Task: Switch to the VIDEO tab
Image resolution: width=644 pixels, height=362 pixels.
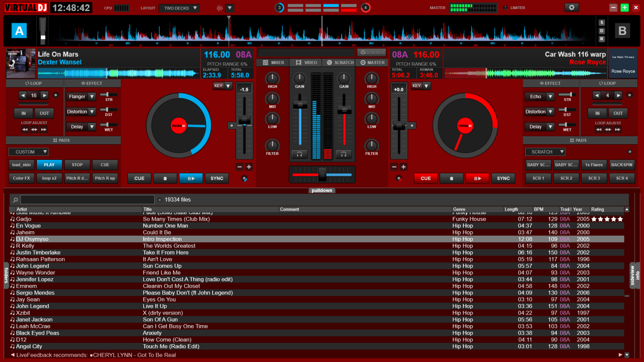Action: (306, 62)
